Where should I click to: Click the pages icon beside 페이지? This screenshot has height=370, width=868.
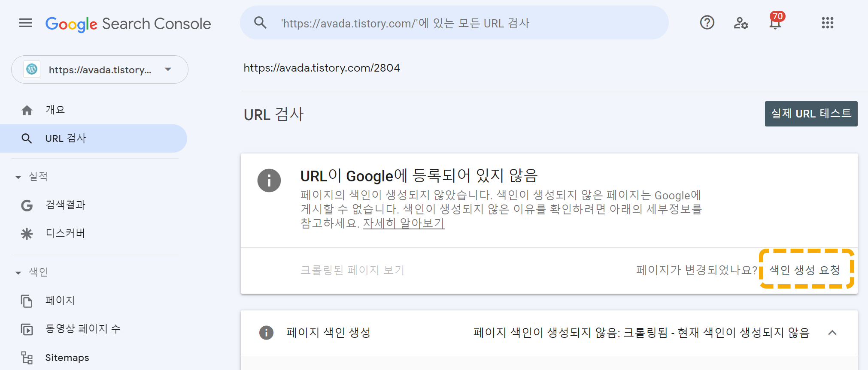click(27, 301)
